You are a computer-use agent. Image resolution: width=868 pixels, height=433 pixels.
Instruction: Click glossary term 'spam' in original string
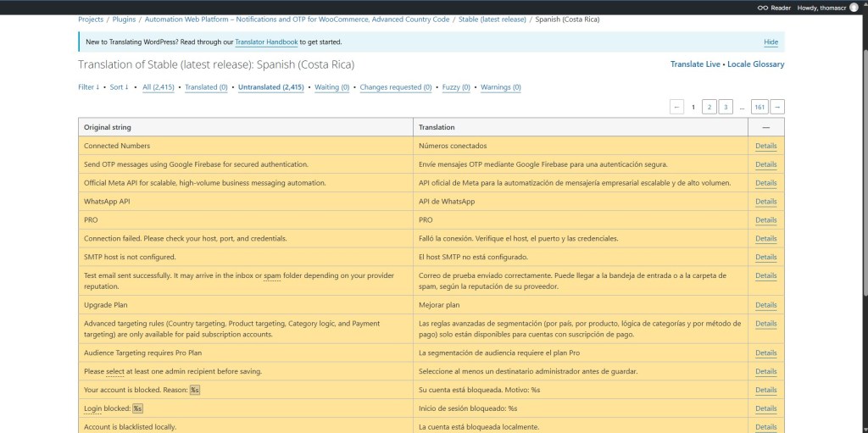point(272,275)
